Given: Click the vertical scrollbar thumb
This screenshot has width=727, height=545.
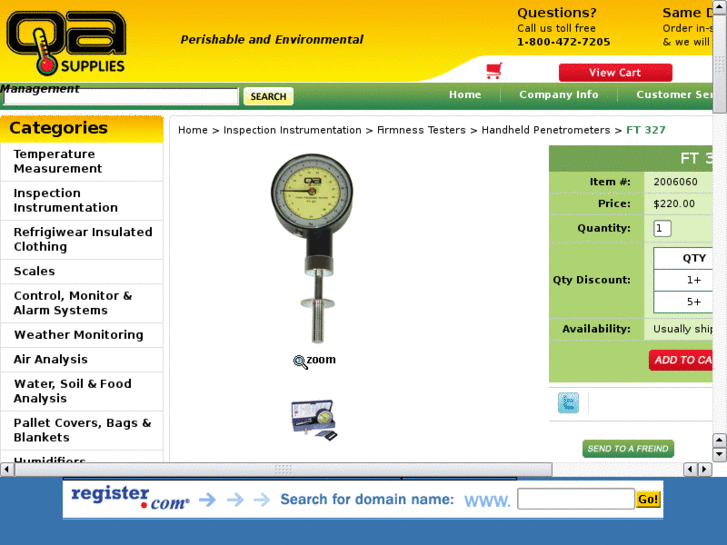Looking at the screenshot, I should [x=719, y=63].
